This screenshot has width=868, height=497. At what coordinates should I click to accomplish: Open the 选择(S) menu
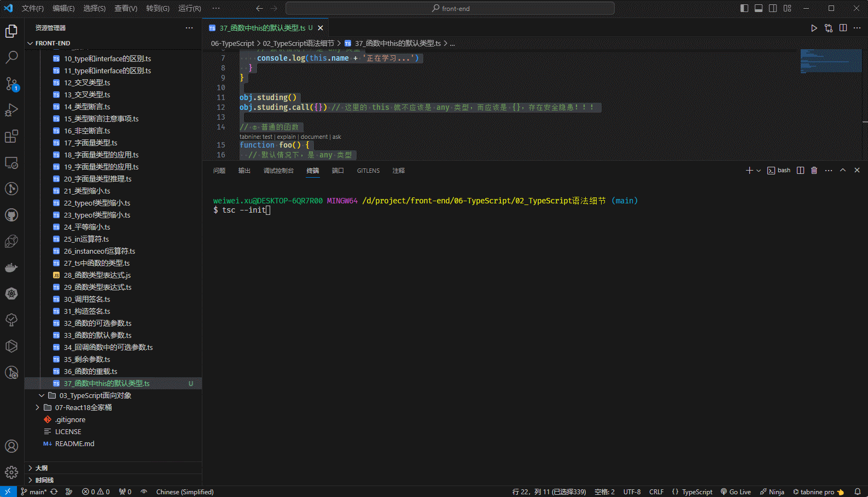point(94,8)
